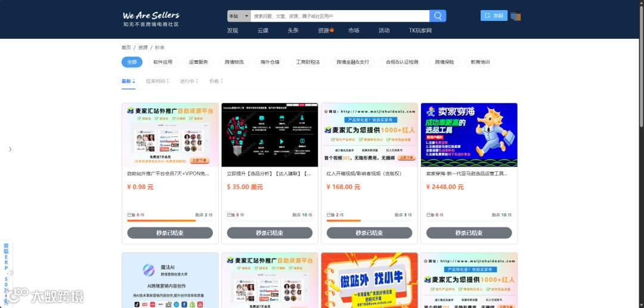Click the We Are Sellers logo
Viewport: 644px width, 308px height.
pyautogui.click(x=151, y=19)
